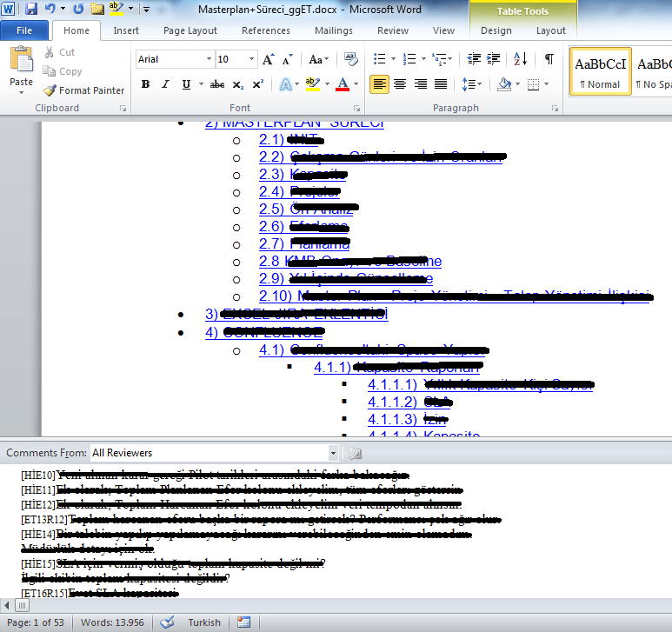Toggle Superscript formatting
This screenshot has width=672, height=632.
(x=257, y=84)
